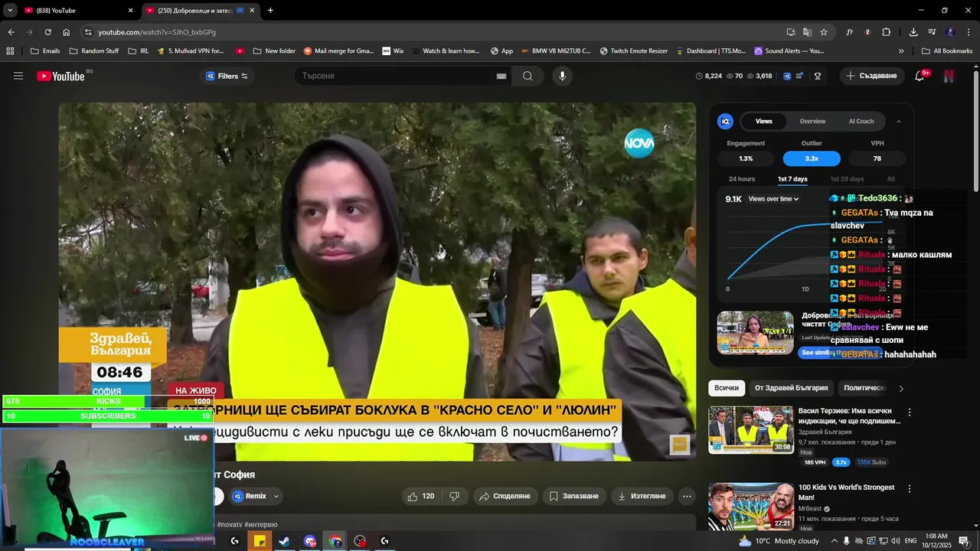This screenshot has width=980, height=551.
Task: Go back in browser history
Action: pyautogui.click(x=11, y=32)
